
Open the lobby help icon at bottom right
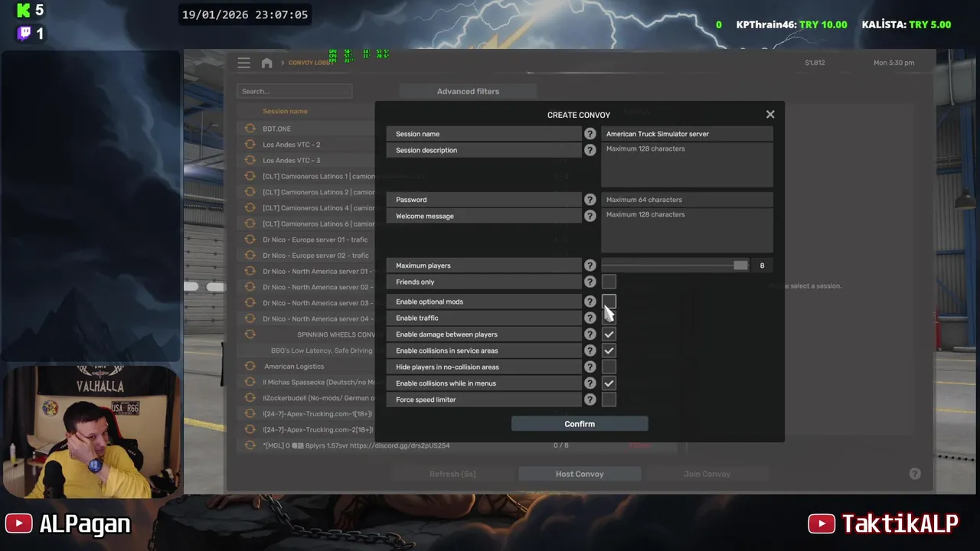(x=915, y=474)
